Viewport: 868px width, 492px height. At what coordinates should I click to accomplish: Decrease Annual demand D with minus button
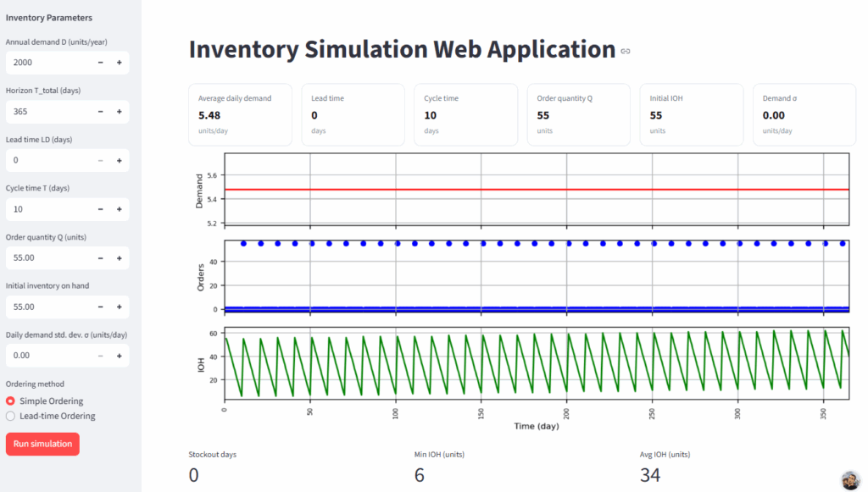[100, 63]
